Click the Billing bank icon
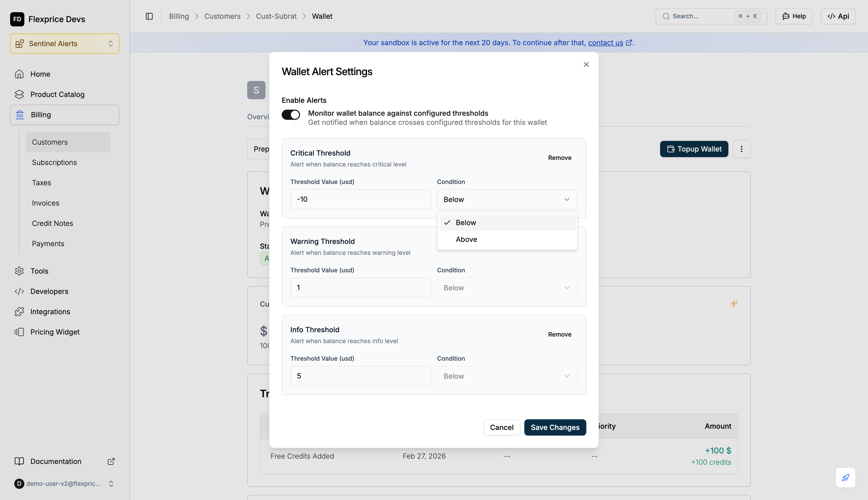The height and width of the screenshot is (500, 868). point(20,115)
